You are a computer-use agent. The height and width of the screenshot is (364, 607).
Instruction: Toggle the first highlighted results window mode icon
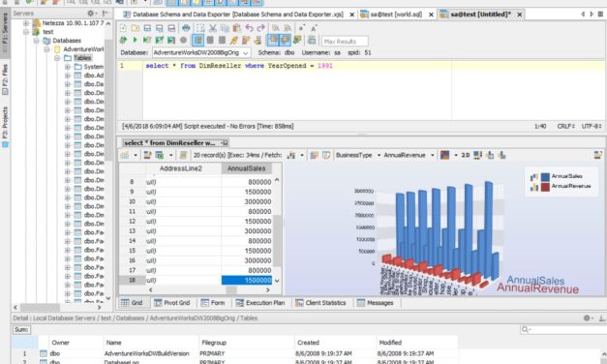(x=273, y=40)
